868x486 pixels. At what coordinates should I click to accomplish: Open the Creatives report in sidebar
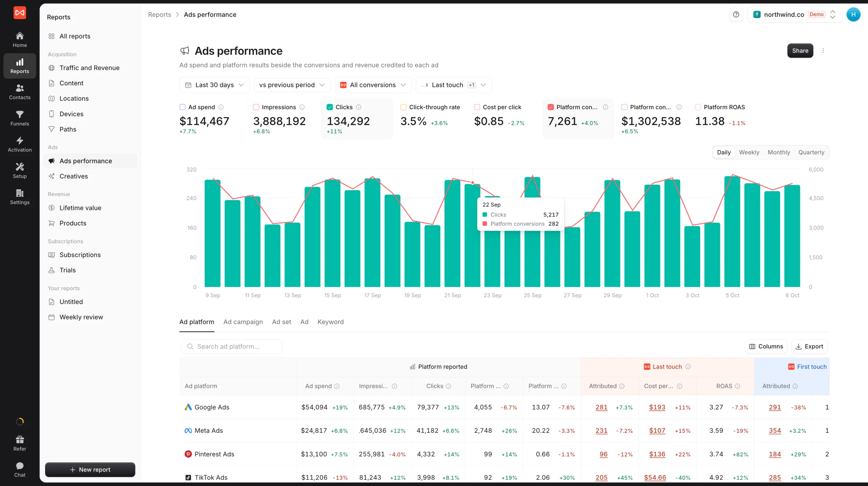[x=90, y=176]
